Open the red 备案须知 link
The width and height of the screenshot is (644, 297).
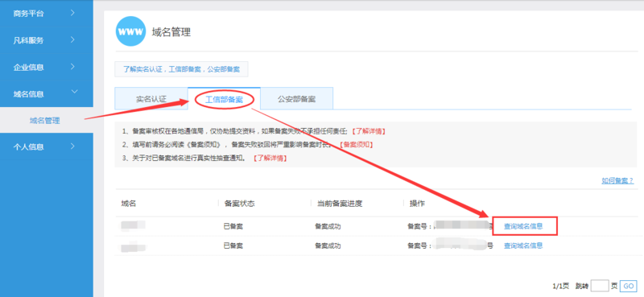(x=357, y=145)
